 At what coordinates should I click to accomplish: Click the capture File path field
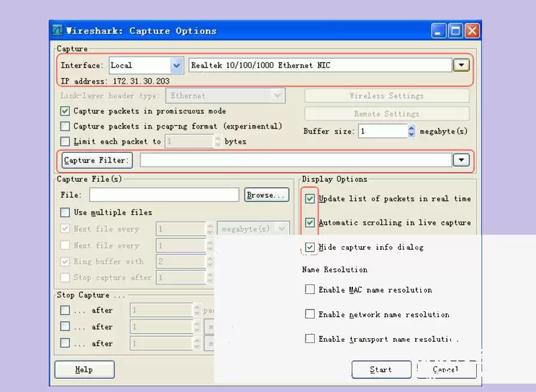pos(164,195)
